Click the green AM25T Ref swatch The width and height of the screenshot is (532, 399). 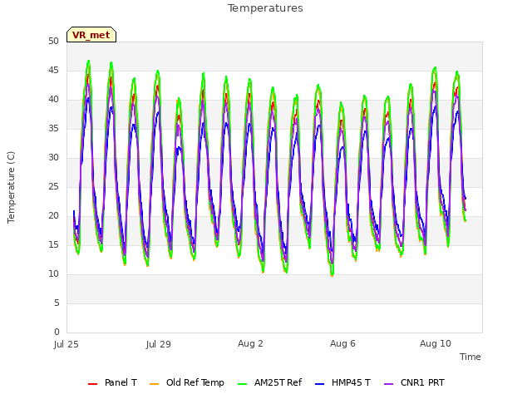point(243,384)
